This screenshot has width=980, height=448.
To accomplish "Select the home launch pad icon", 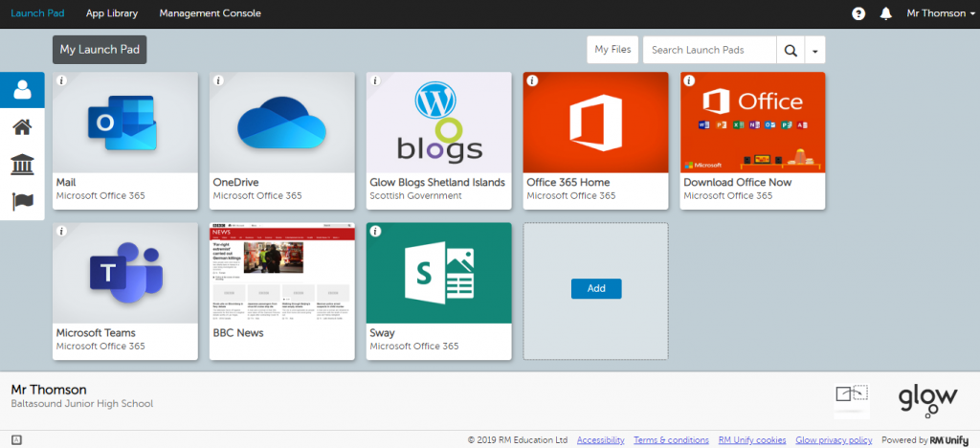I will 22,127.
